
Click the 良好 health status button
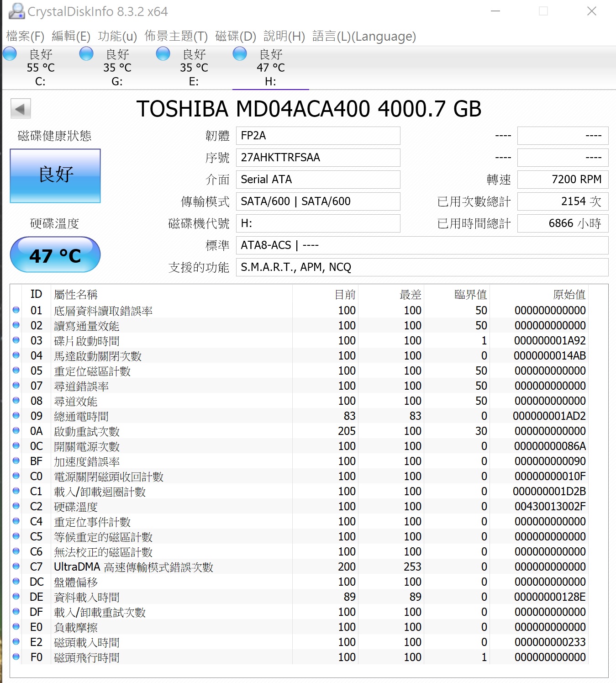coord(55,176)
